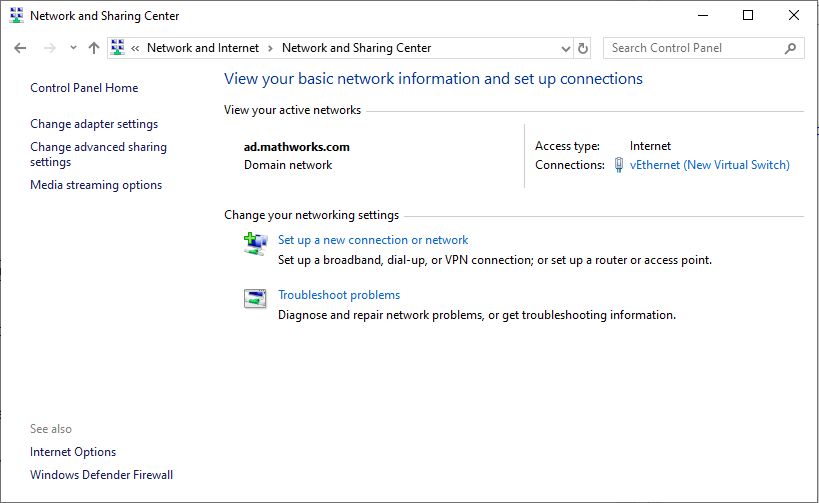
Task: Select Network and Sharing Center breadcrumb
Action: [357, 48]
